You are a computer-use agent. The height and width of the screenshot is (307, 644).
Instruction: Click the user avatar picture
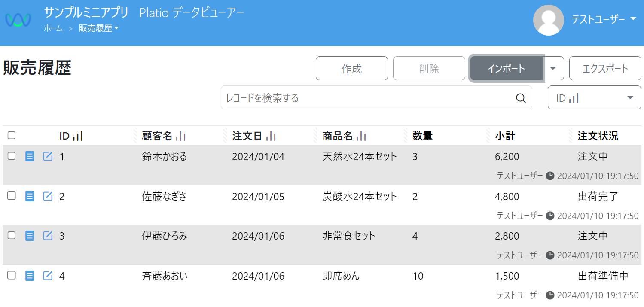coord(549,20)
